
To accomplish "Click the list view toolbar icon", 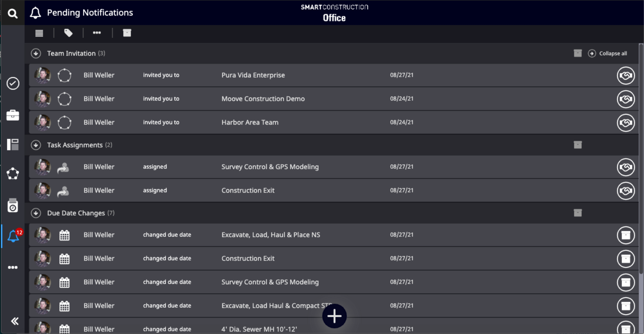I will coord(39,33).
